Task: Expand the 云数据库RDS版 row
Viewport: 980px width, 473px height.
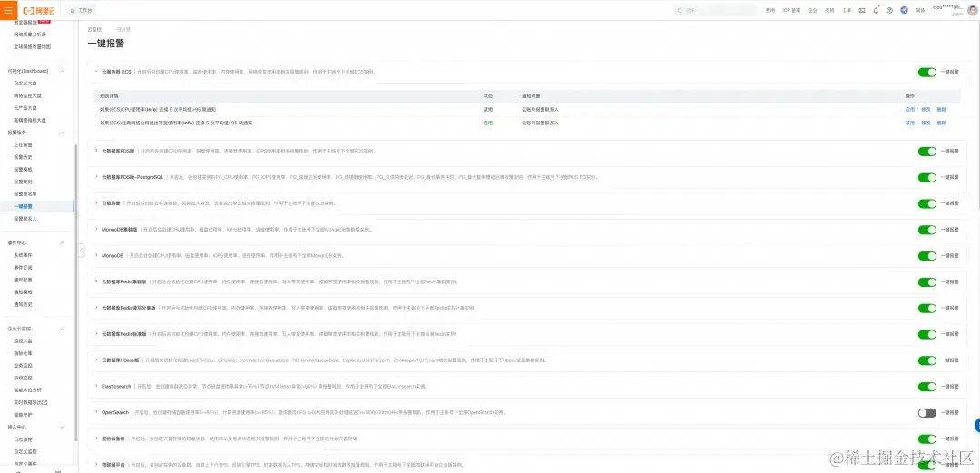Action: [x=96, y=151]
